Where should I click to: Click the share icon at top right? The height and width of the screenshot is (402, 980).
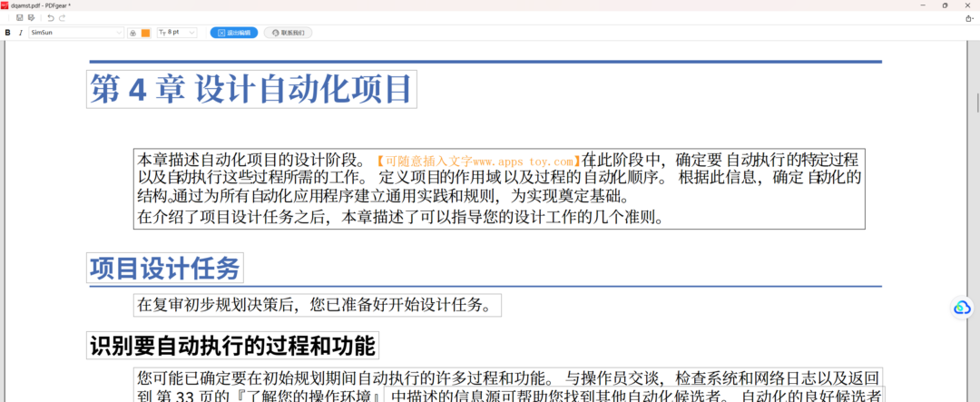[x=969, y=18]
